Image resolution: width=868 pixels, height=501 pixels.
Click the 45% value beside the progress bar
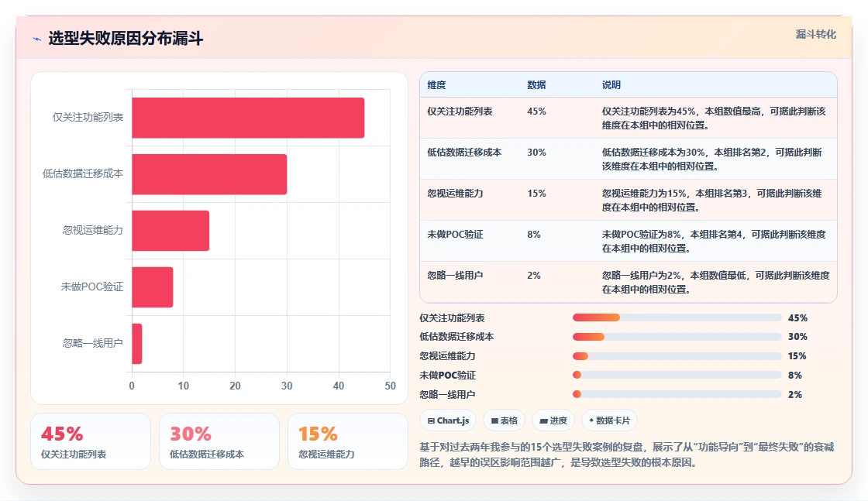coord(797,318)
